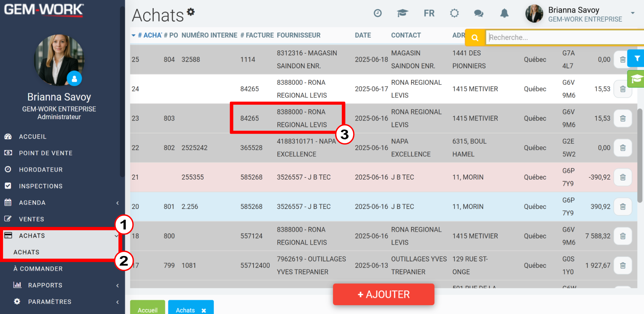Click the Recherche search field
Screen dimensions: 644x314
[565, 37]
